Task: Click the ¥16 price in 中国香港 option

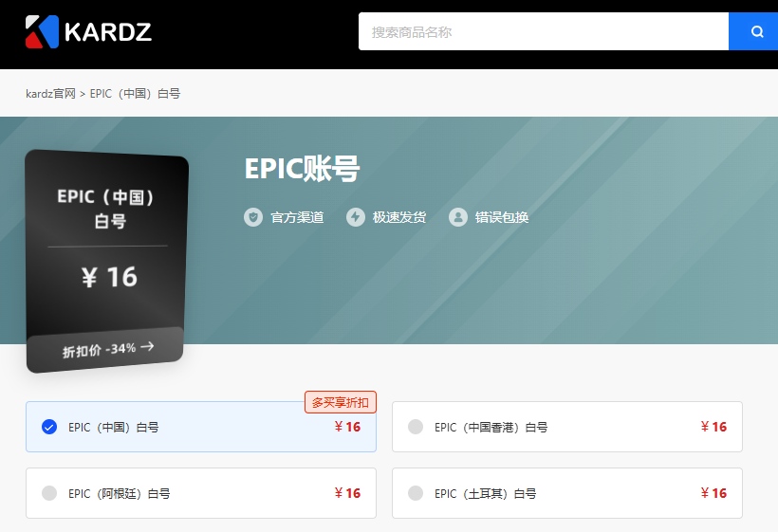Action: 713,427
